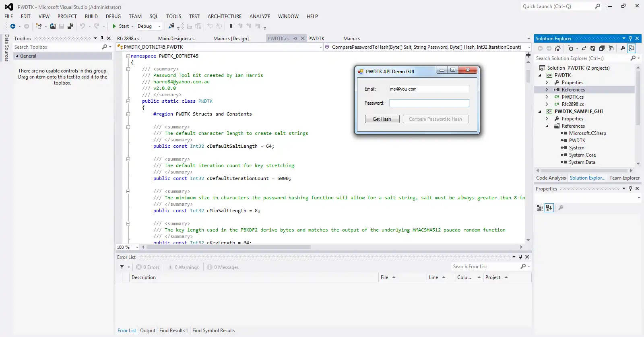Toggle auto-hide pin on Toolbox panel
This screenshot has height=337, width=644.
(102, 39)
